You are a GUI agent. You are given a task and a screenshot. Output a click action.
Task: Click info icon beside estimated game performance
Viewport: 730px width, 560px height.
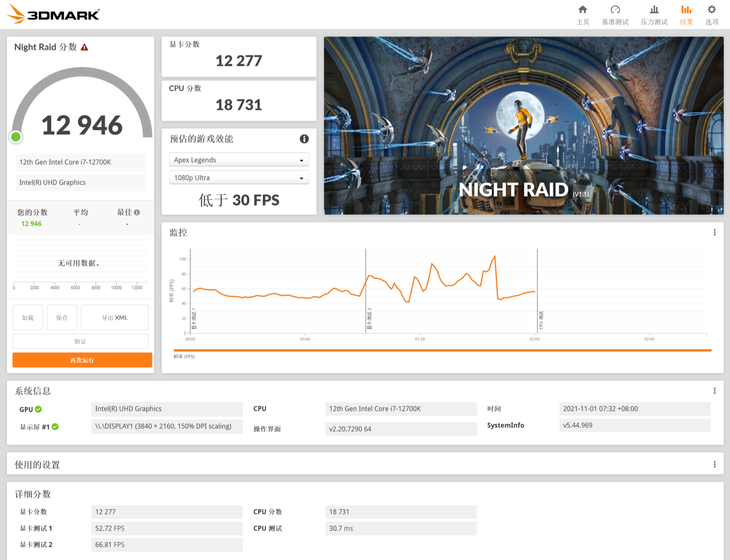[x=304, y=139]
